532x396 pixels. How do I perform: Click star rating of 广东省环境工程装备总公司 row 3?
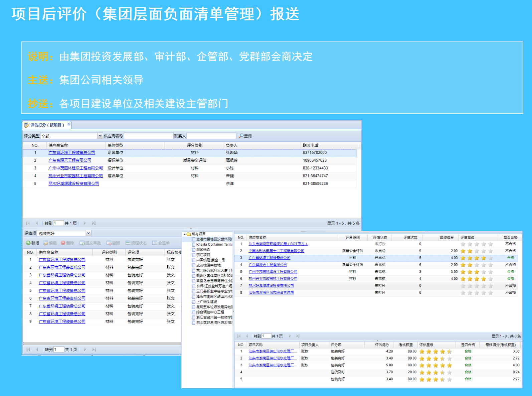pyautogui.click(x=477, y=258)
